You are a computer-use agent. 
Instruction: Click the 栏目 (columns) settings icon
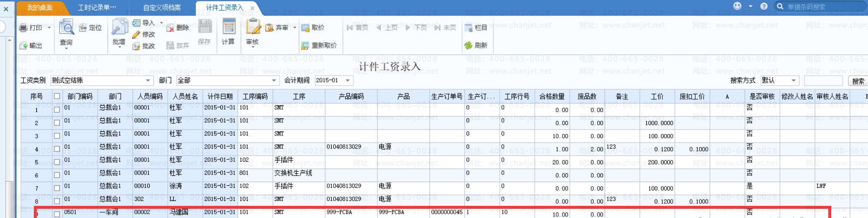pyautogui.click(x=469, y=28)
